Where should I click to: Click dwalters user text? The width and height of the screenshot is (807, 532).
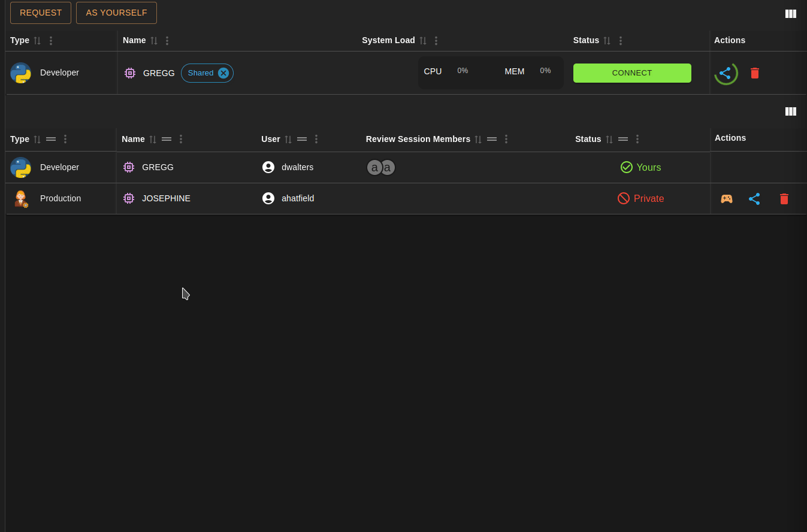click(x=298, y=167)
